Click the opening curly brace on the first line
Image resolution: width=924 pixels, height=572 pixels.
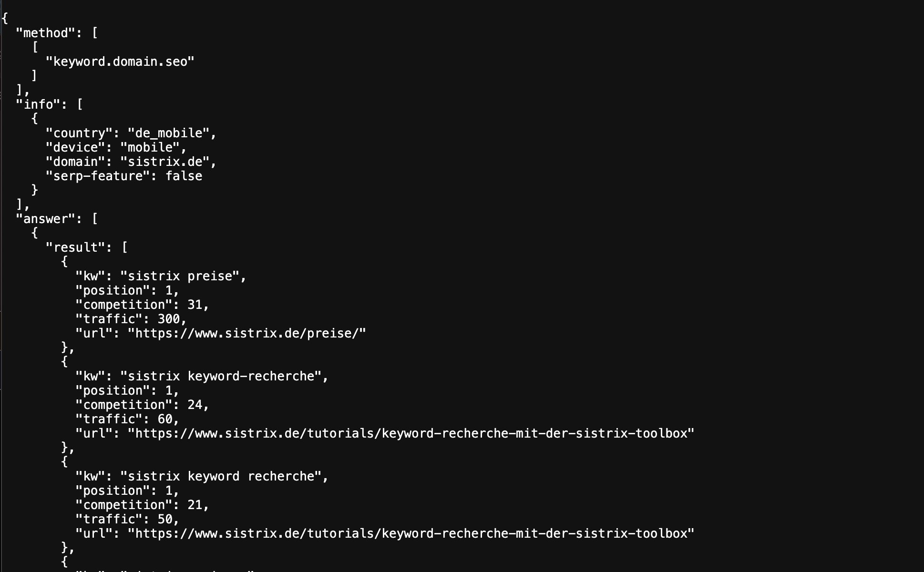[5, 19]
